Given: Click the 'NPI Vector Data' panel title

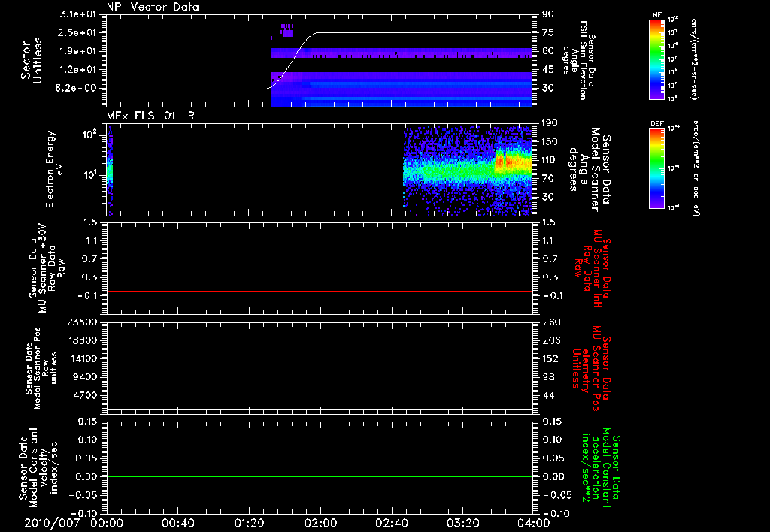Looking at the screenshot, I should click(153, 7).
